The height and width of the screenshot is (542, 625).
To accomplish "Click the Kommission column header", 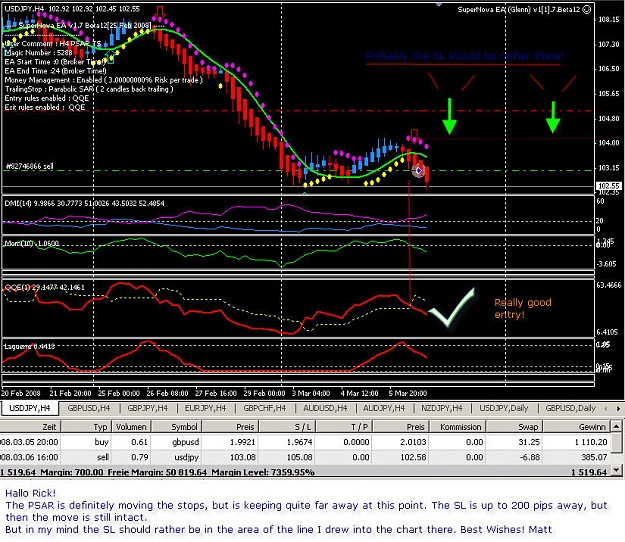I will coord(457,427).
